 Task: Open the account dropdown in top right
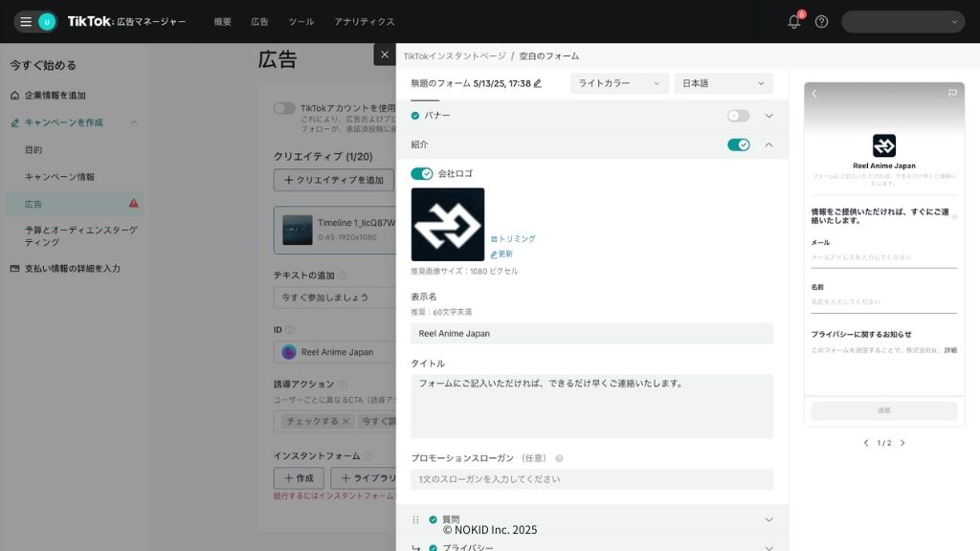[902, 22]
